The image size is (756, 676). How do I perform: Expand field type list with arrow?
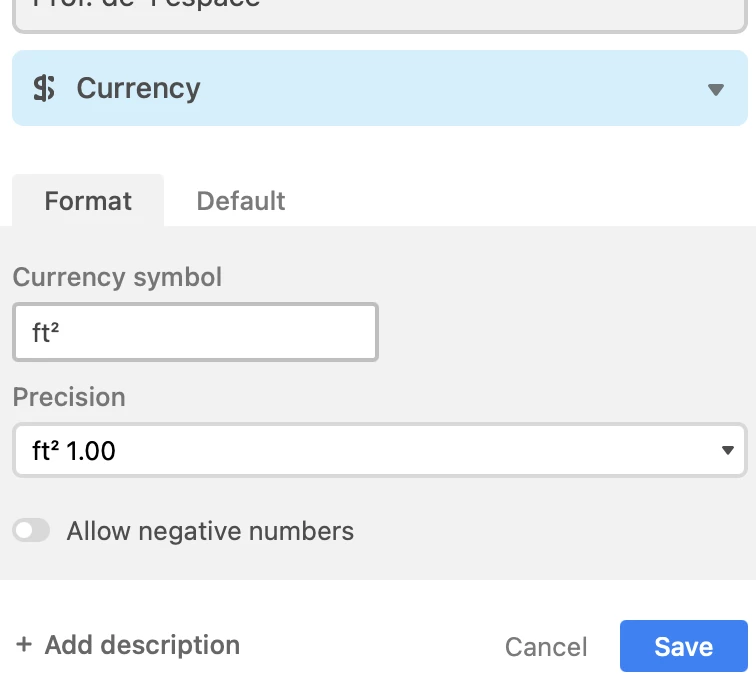[x=716, y=89]
